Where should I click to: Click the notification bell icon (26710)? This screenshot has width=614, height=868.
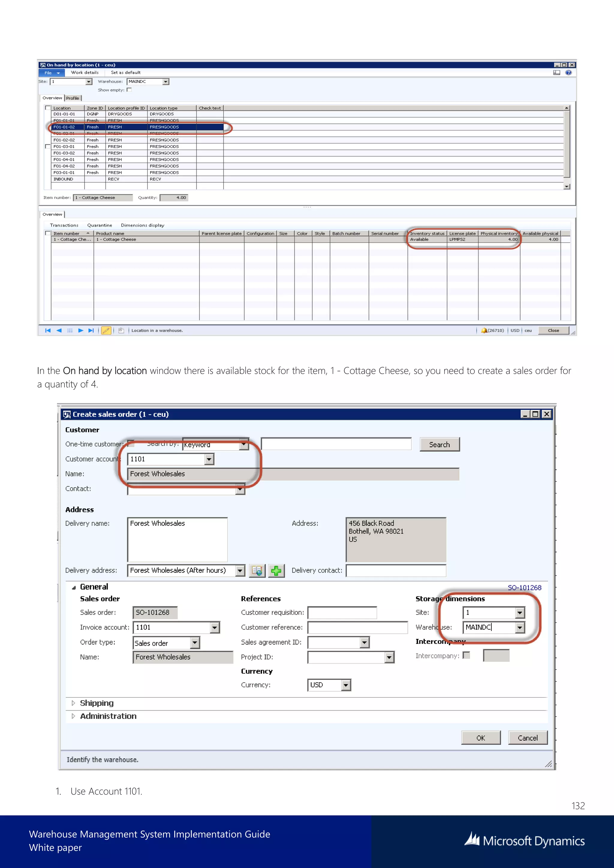pyautogui.click(x=484, y=330)
